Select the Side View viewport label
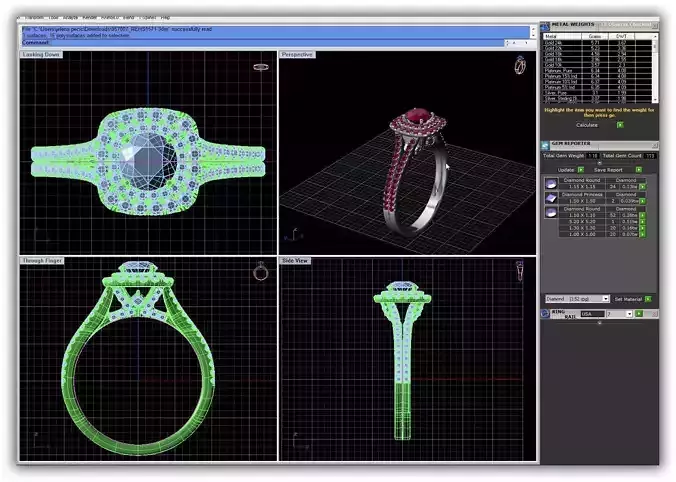 coord(295,261)
